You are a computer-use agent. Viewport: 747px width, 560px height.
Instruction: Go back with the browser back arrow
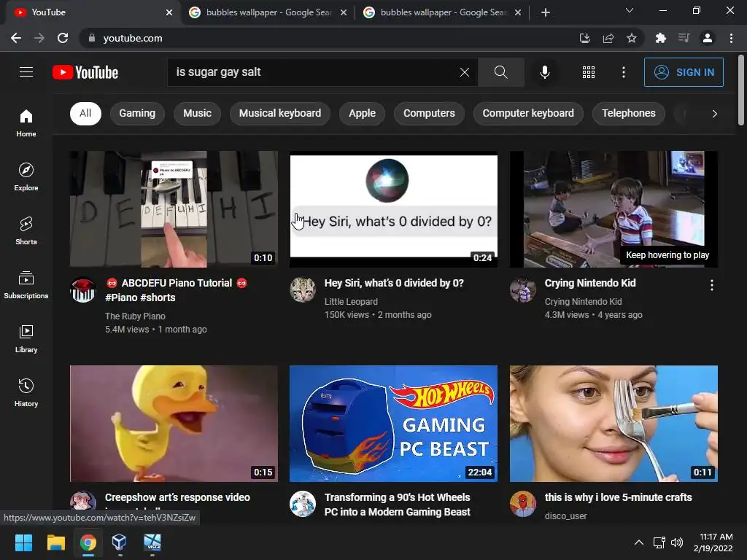pyautogui.click(x=16, y=38)
